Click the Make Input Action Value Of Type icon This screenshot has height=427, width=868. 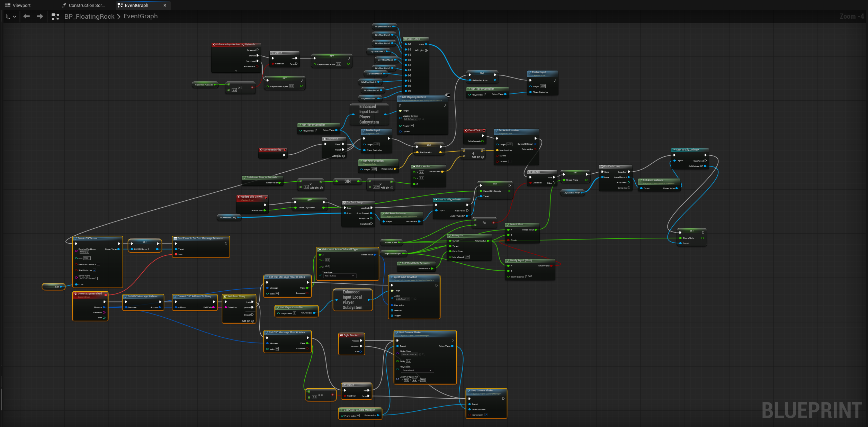pos(319,249)
